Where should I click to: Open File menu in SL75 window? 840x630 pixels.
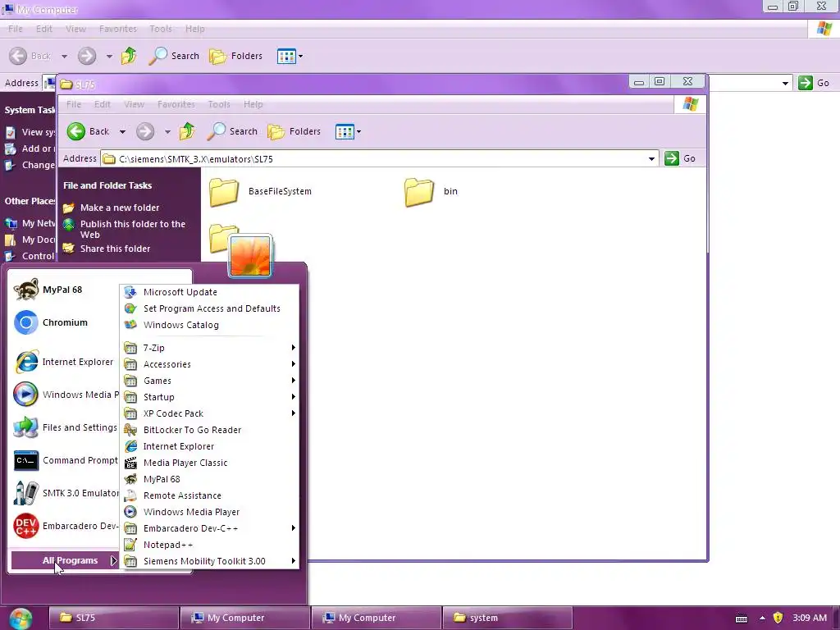point(73,104)
